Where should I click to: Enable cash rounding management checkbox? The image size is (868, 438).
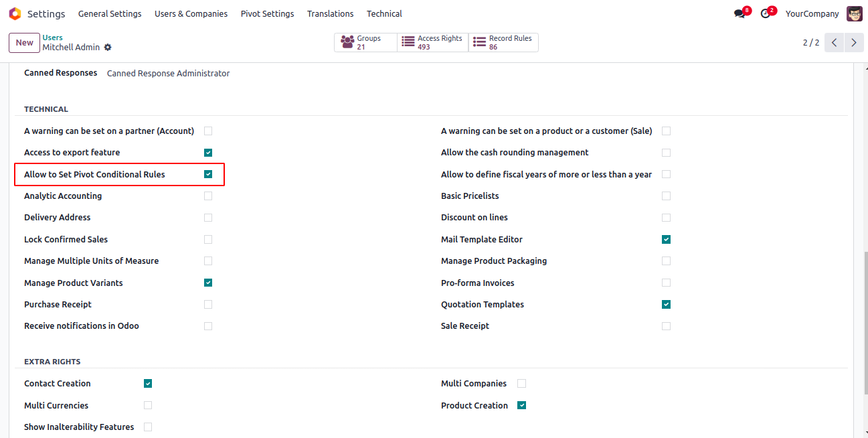(x=666, y=153)
